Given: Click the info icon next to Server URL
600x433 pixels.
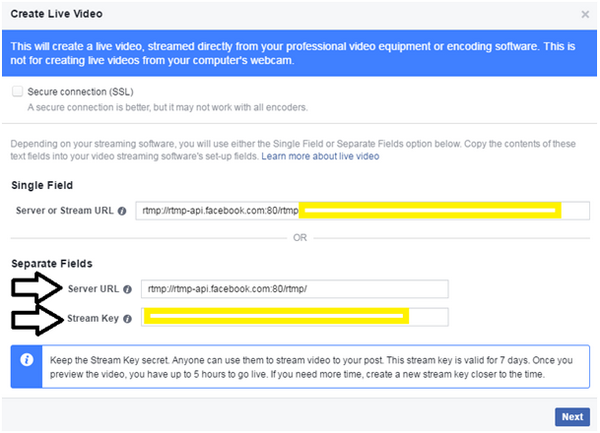Looking at the screenshot, I should pos(127,289).
